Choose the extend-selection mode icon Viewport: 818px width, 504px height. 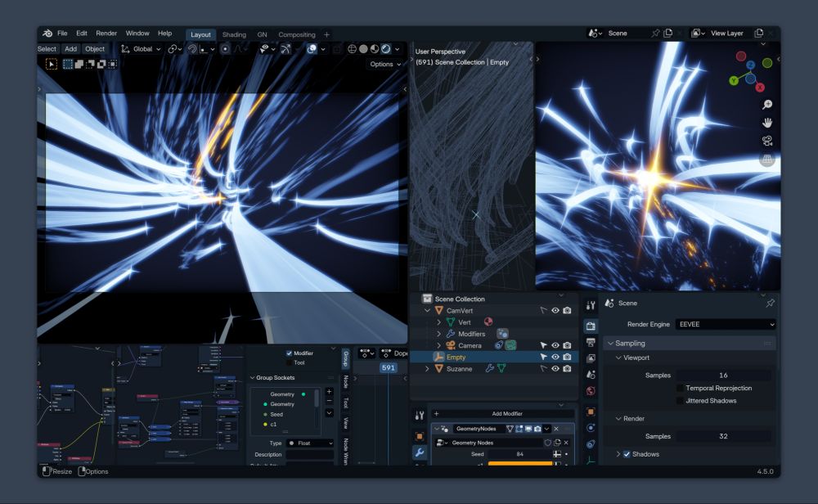click(79, 64)
